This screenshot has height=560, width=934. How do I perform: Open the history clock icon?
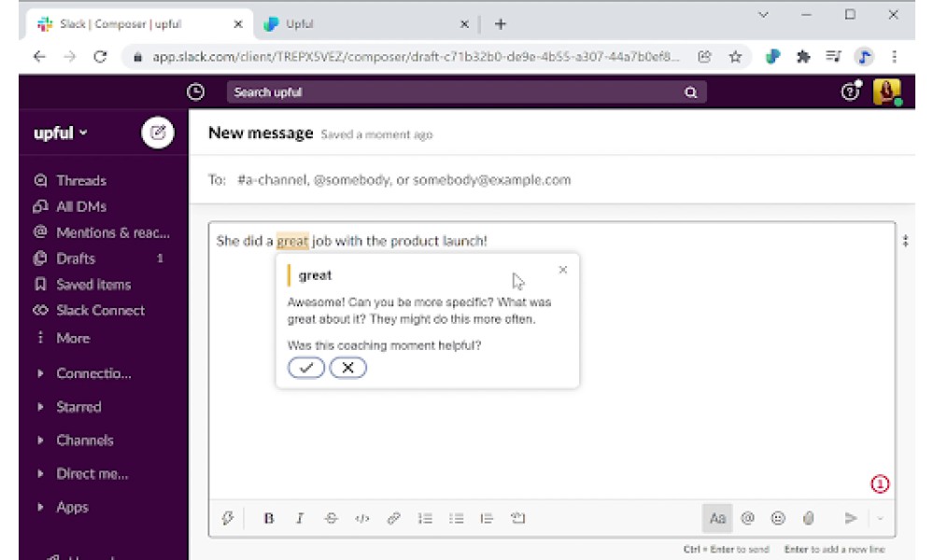(195, 91)
